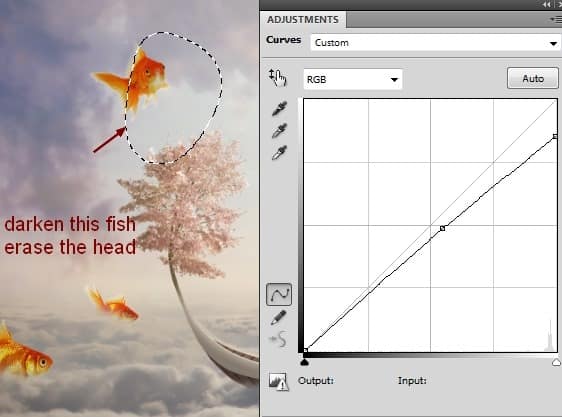Enable edit points curve mode

click(x=279, y=295)
